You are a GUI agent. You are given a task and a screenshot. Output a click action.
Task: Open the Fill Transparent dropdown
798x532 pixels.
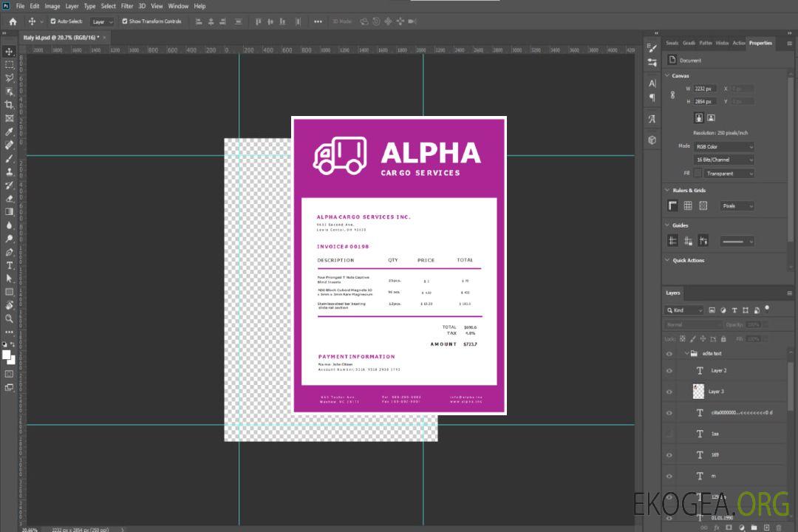(729, 174)
